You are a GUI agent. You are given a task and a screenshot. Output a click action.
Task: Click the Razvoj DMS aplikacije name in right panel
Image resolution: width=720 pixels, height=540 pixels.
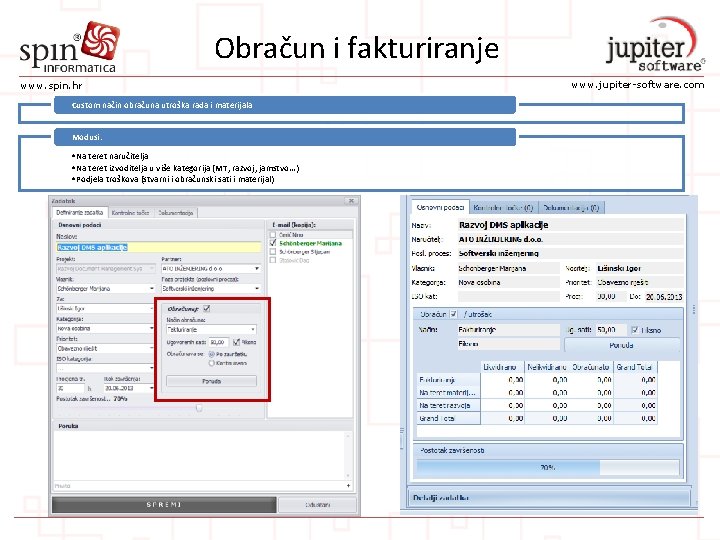click(503, 225)
